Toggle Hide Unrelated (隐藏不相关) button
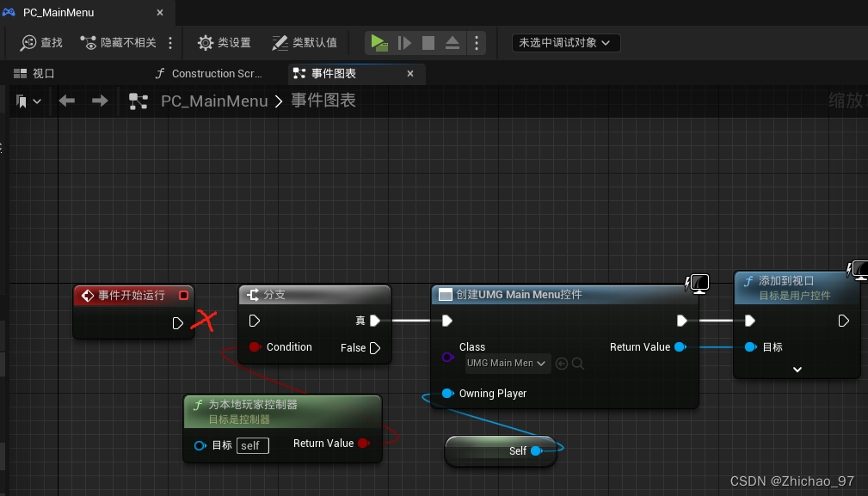This screenshot has width=868, height=496. pos(119,43)
